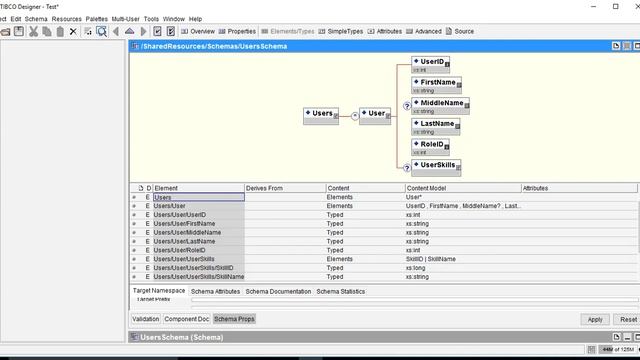Click the repeating asterisk marker before User node
This screenshot has width=640, height=360.
[355, 116]
